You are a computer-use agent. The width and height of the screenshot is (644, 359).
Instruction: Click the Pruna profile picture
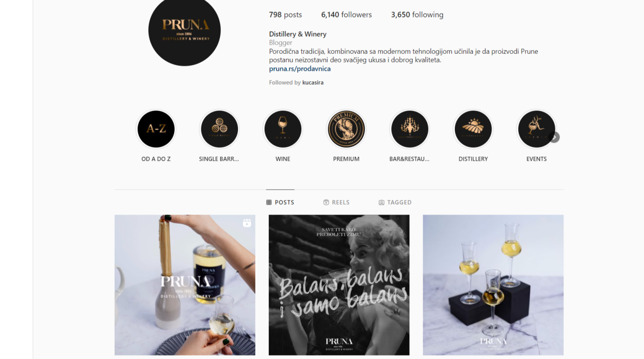(185, 30)
